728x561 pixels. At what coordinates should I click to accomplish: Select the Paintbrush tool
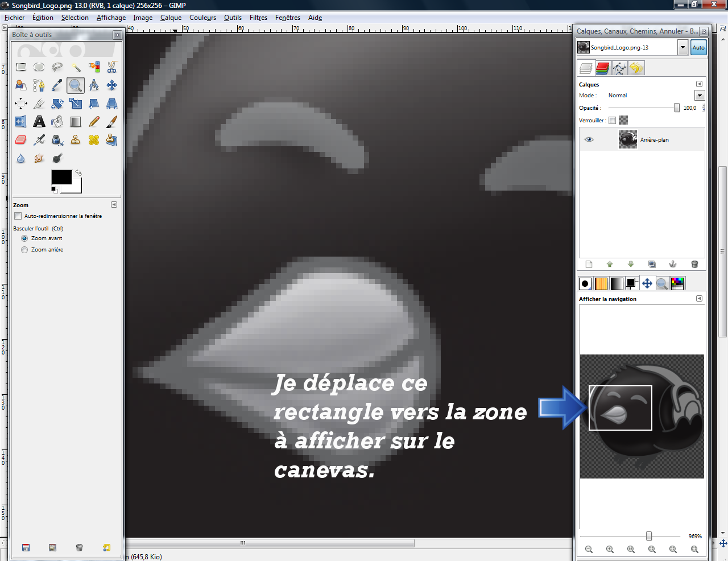pyautogui.click(x=112, y=122)
